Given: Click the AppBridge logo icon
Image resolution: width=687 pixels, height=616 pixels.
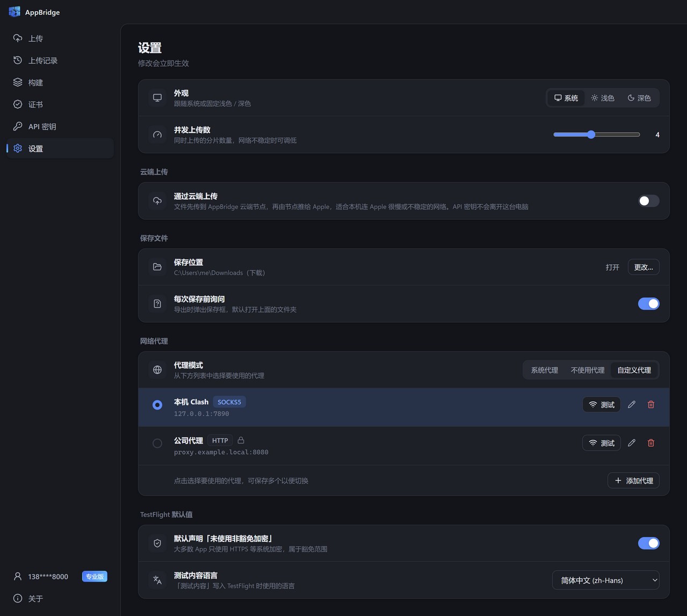Looking at the screenshot, I should click(x=15, y=12).
